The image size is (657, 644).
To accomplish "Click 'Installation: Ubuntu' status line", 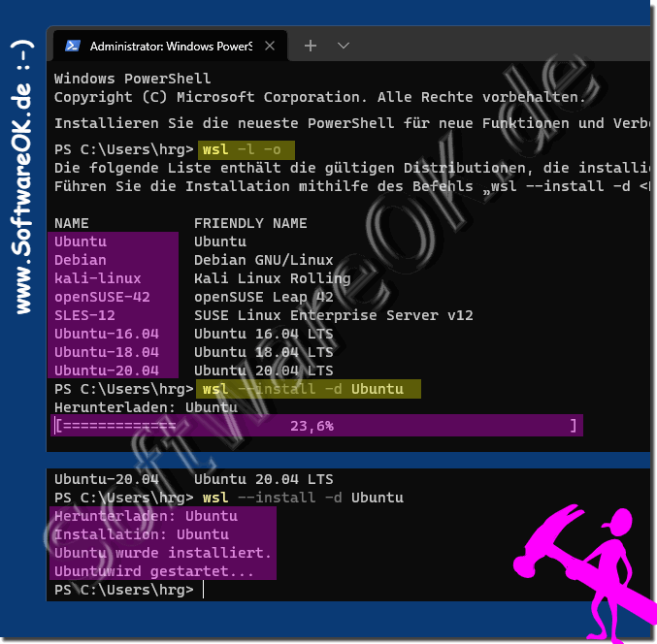I will (142, 534).
